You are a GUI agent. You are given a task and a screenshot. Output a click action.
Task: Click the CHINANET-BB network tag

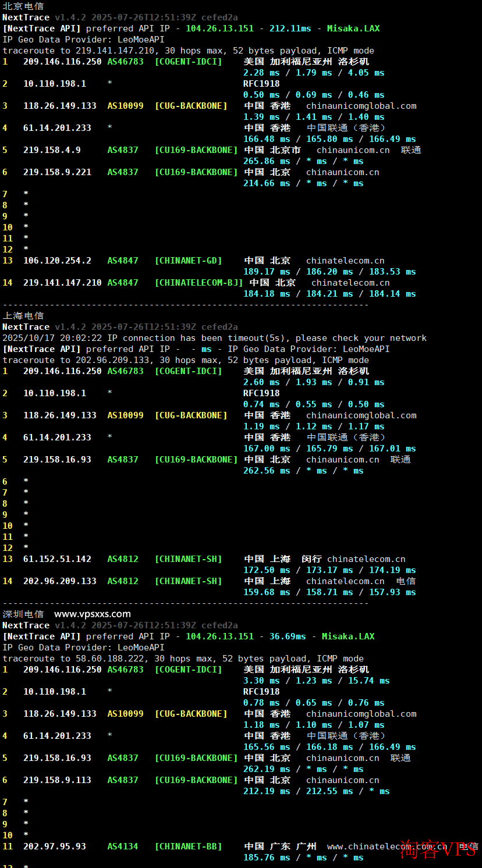(x=188, y=846)
